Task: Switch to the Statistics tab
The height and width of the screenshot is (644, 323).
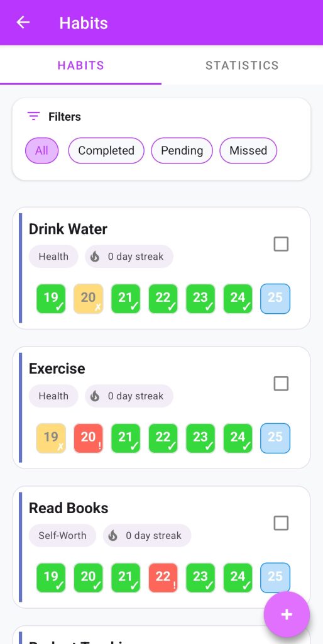Action: [x=242, y=65]
